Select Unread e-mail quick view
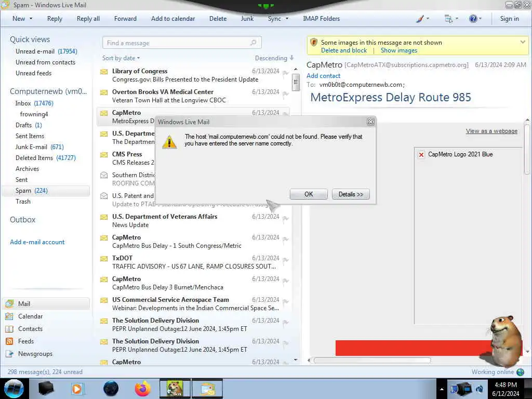The width and height of the screenshot is (532, 399). point(46,51)
